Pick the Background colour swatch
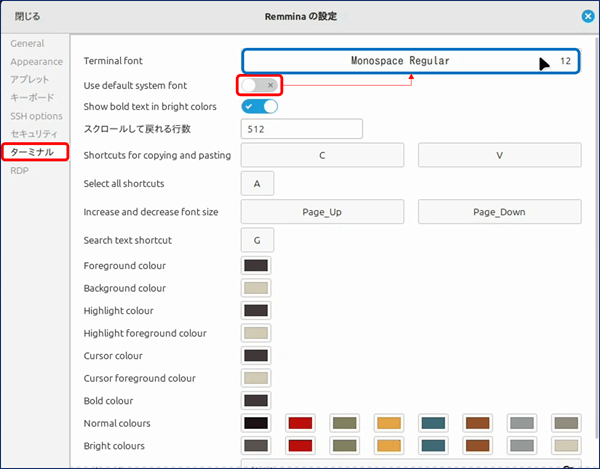Image resolution: width=600 pixels, height=469 pixels. tap(256, 288)
